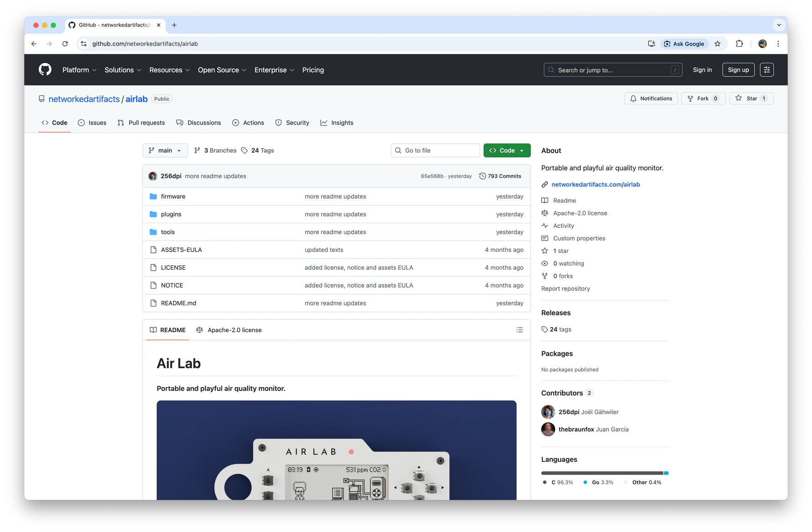Screen dimensions: 812x532
Task: Open the browser tab search dropdown
Action: point(779,25)
